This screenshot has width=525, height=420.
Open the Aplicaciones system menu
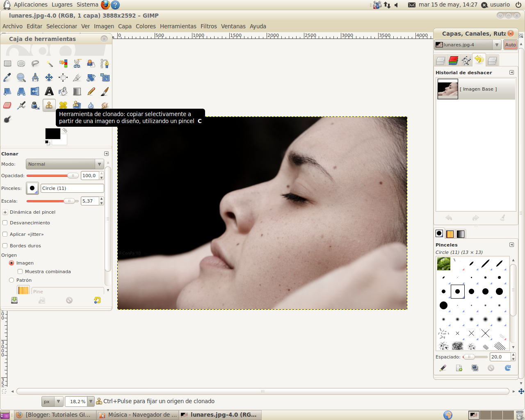pyautogui.click(x=31, y=5)
